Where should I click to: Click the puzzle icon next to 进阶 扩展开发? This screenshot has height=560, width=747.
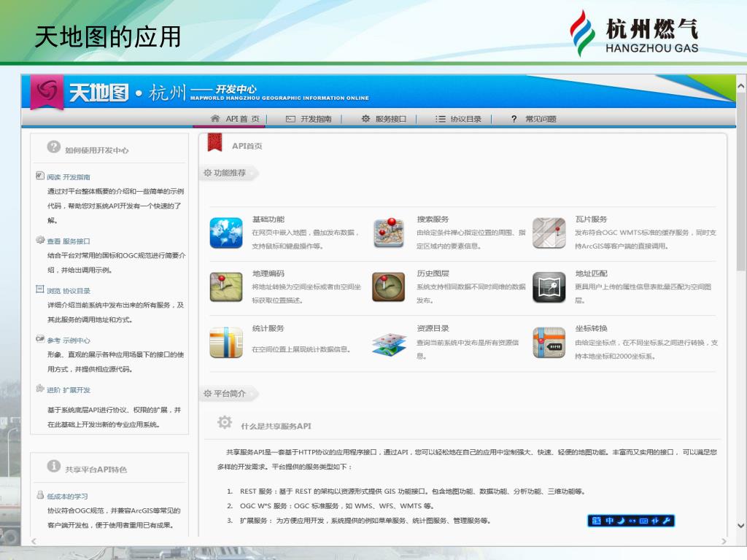pyautogui.click(x=40, y=388)
